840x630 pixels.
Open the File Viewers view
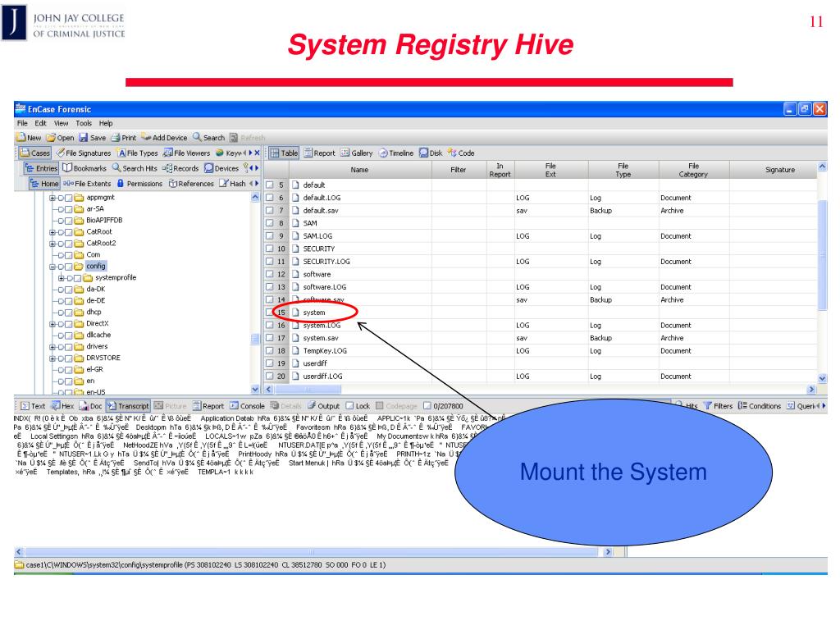186,153
